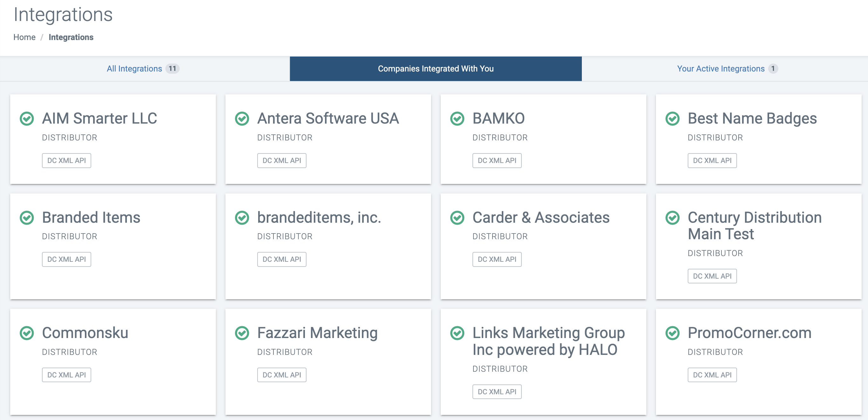Click the DISTRIBUTOR label under BAMKO

pyautogui.click(x=500, y=138)
